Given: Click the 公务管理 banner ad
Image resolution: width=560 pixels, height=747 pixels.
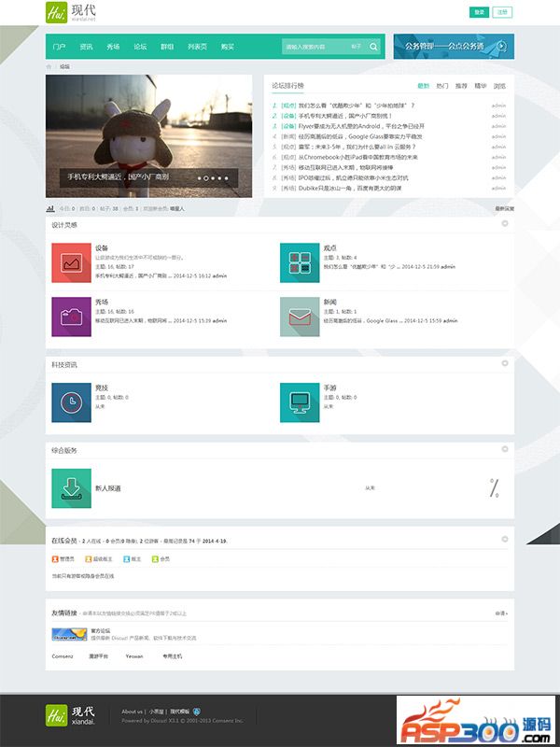Looking at the screenshot, I should (x=454, y=46).
